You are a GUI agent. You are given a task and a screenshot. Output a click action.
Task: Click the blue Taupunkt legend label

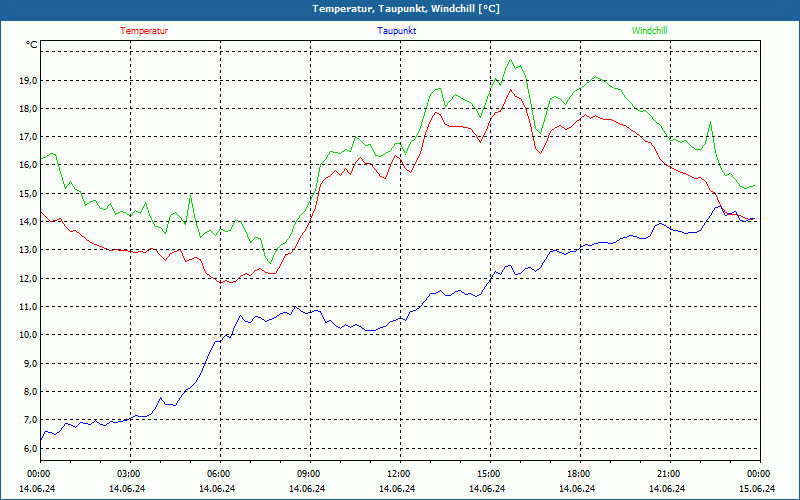tap(396, 31)
